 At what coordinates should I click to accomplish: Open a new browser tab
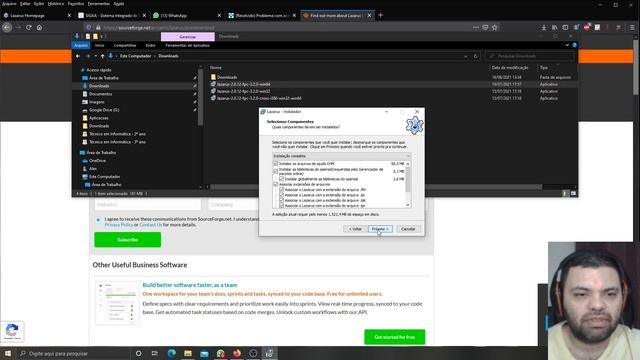tap(380, 15)
